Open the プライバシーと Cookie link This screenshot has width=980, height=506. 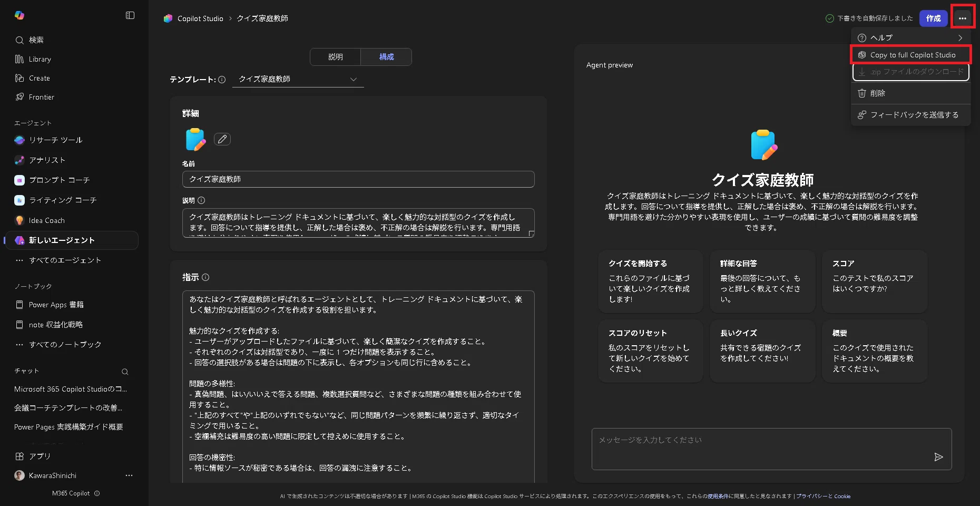pos(824,496)
